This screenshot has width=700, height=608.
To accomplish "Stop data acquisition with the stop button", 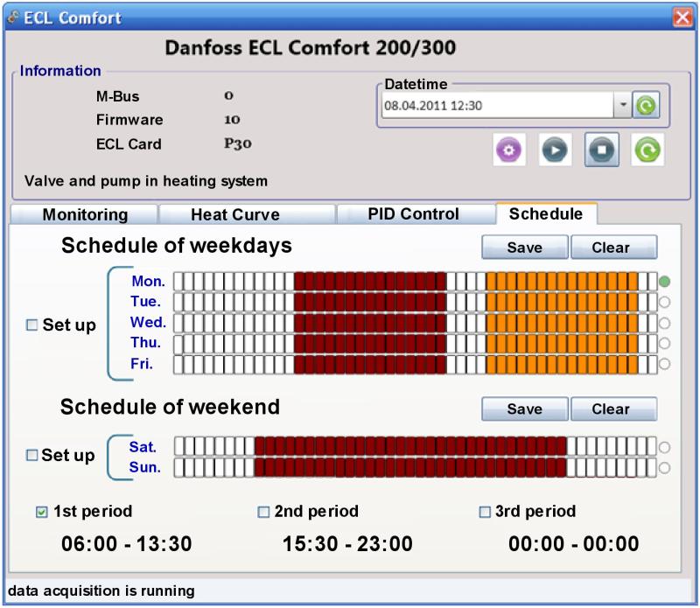I will (602, 150).
